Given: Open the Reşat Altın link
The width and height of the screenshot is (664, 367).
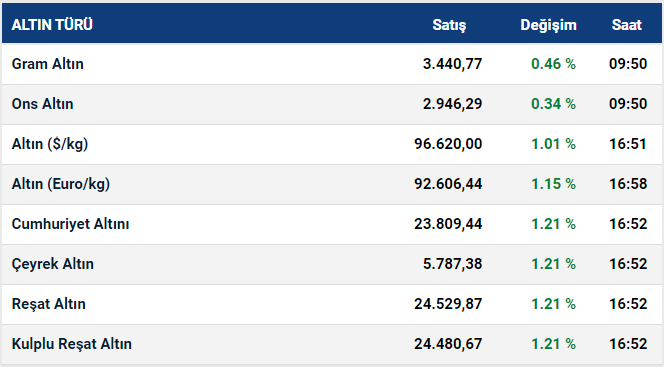Looking at the screenshot, I should pos(49,304).
